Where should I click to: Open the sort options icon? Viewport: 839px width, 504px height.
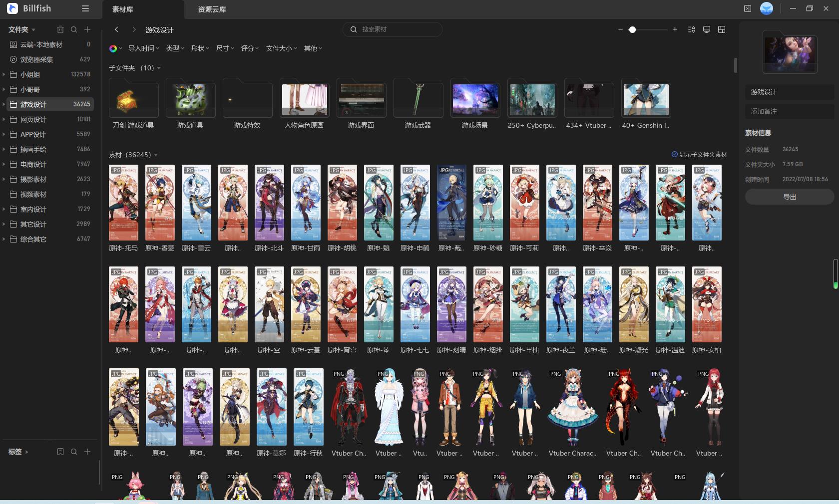click(692, 29)
